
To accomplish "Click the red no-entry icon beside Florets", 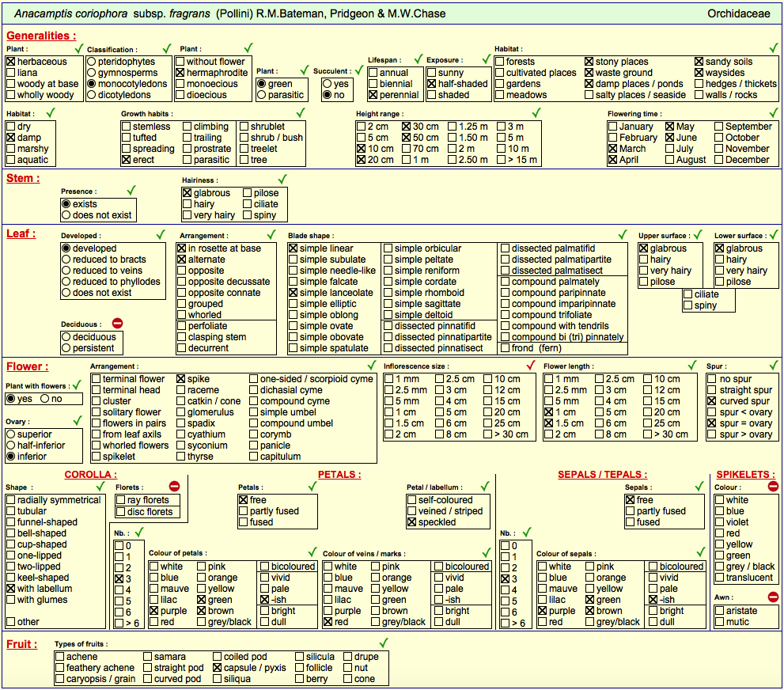I will 174,486.
